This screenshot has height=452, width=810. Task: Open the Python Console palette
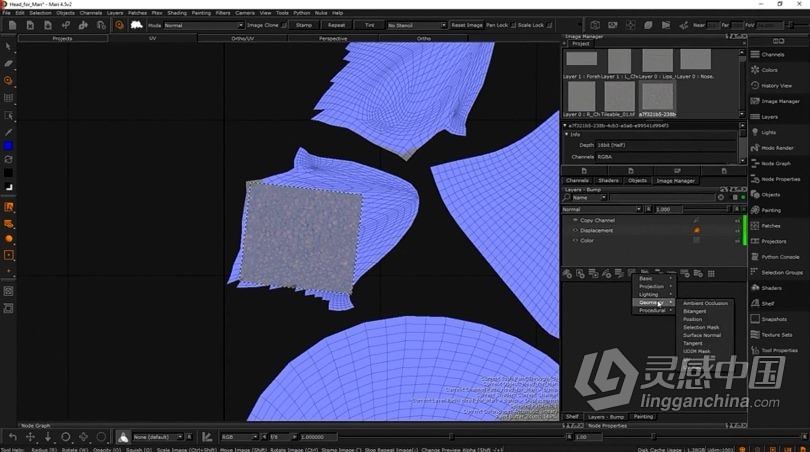point(775,257)
